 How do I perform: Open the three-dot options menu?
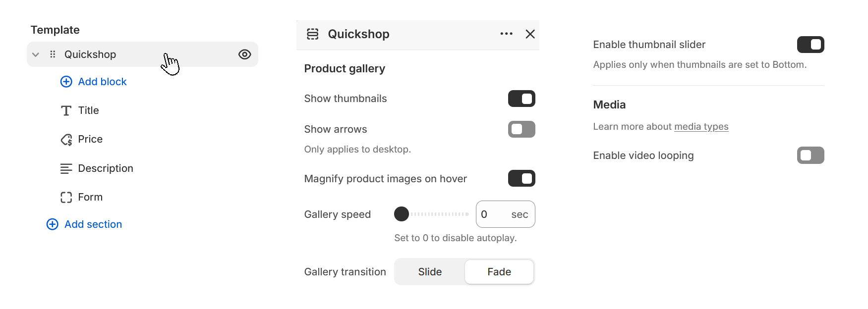[506, 34]
